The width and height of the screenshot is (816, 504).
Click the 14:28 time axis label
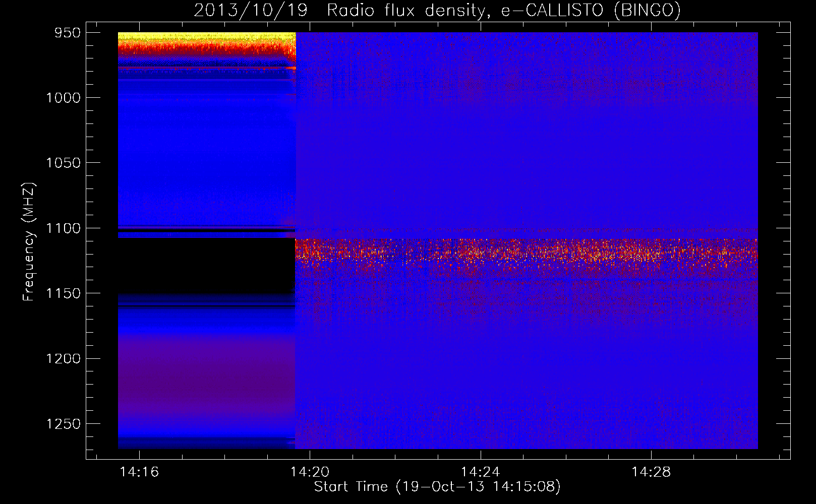pos(651,472)
